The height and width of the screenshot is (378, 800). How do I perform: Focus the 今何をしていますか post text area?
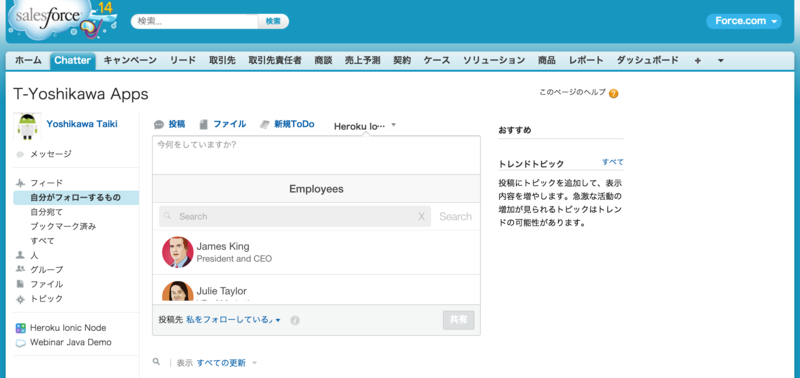316,155
